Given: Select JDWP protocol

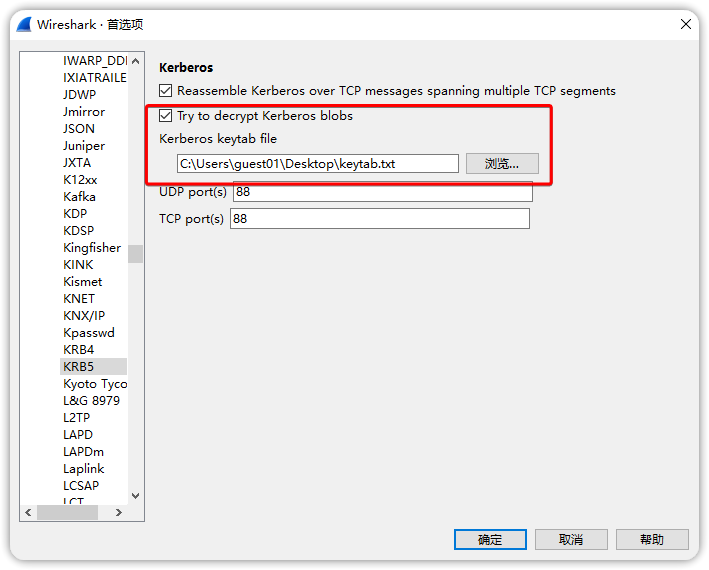Looking at the screenshot, I should 80,94.
